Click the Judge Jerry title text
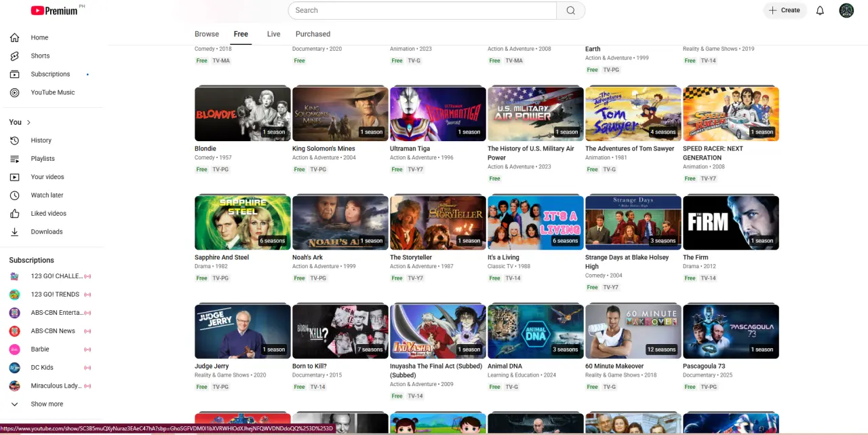 (x=212, y=366)
